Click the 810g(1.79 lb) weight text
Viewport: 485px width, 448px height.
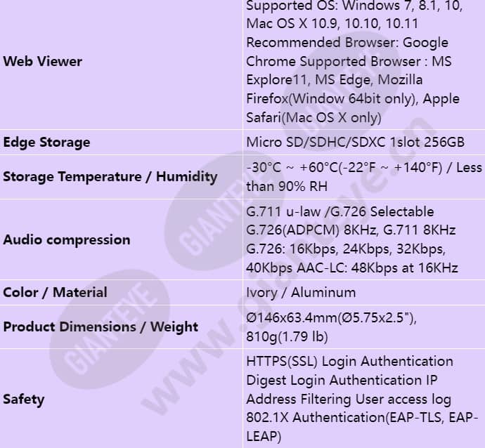point(287,336)
